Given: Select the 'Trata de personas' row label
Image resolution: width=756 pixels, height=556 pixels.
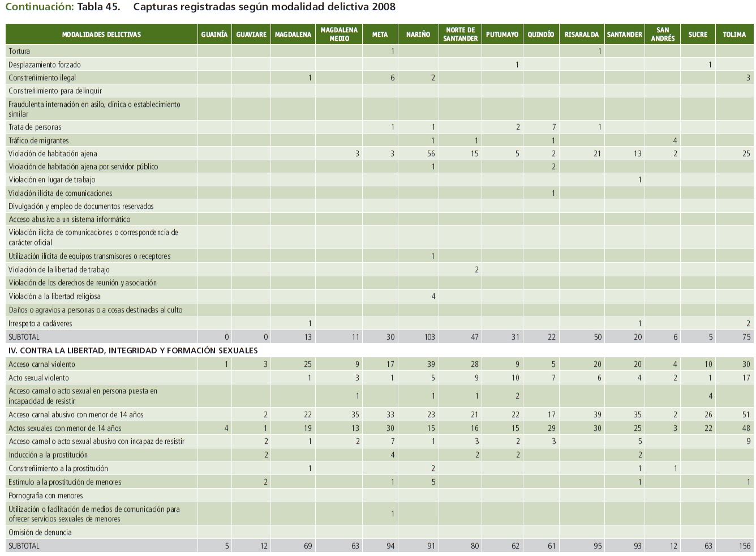Looking at the screenshot, I should tap(35, 127).
